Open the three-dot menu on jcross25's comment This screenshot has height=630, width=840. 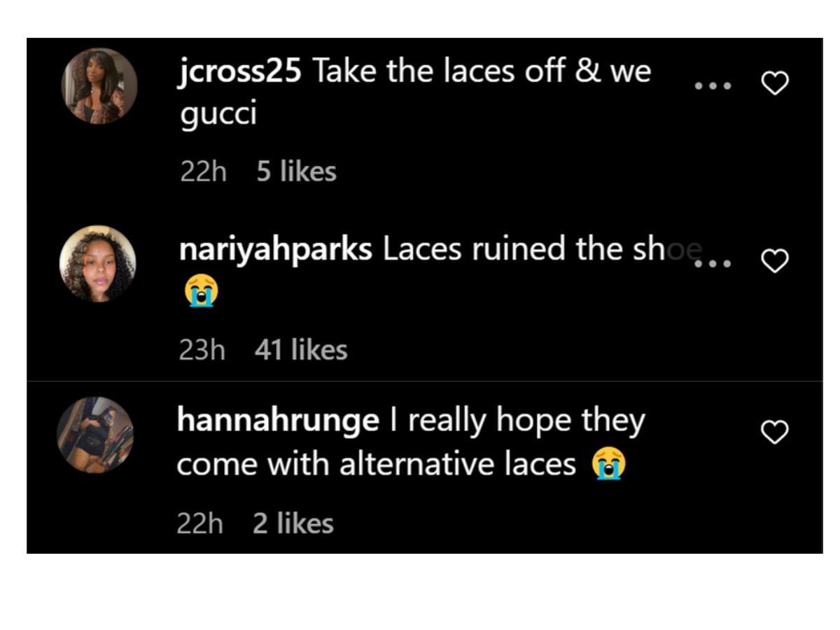click(713, 85)
